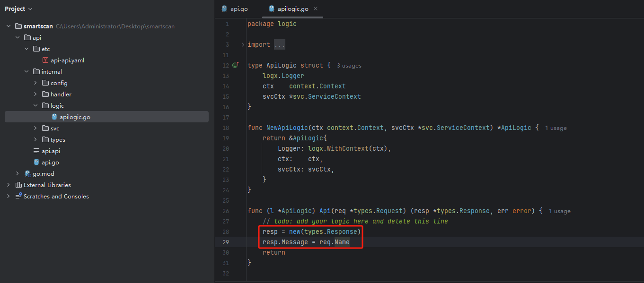Click the etc folder icon

pyautogui.click(x=36, y=49)
